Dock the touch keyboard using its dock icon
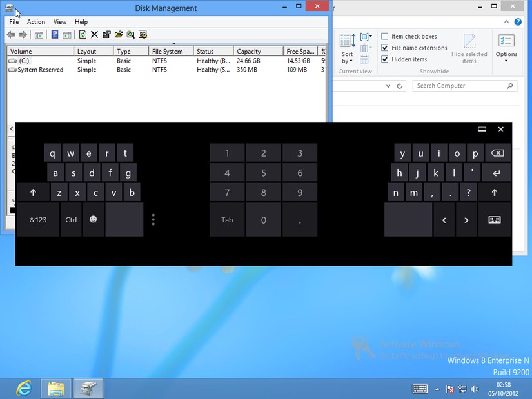 tap(482, 130)
